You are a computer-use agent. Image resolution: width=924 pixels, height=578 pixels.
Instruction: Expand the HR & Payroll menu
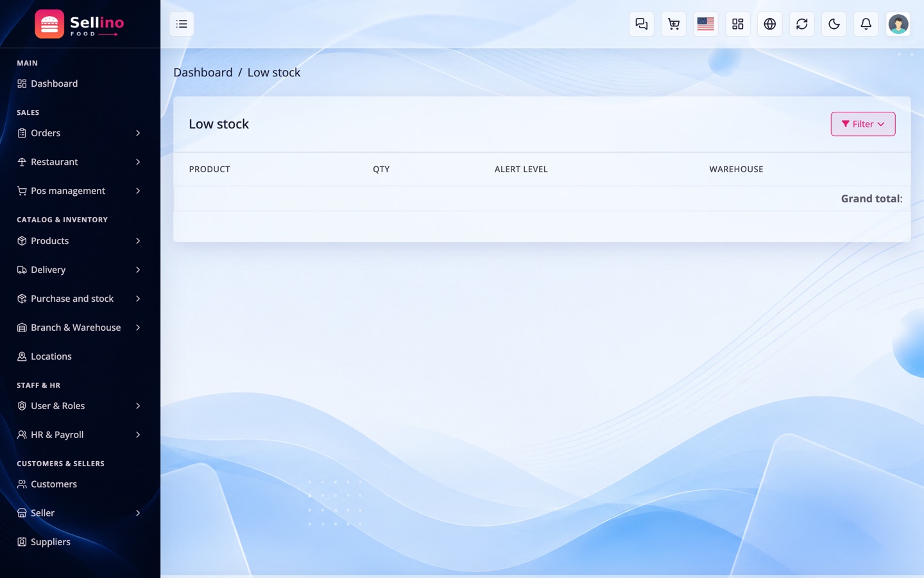(x=80, y=435)
